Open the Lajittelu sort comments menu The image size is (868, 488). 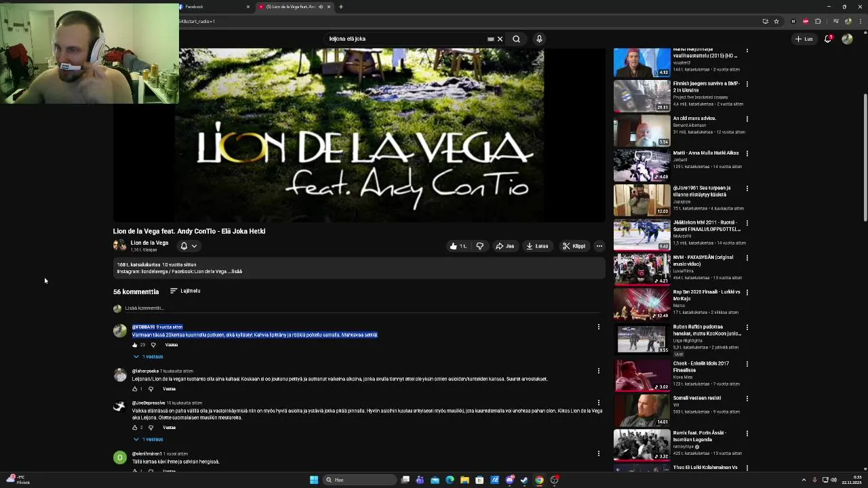[x=185, y=291]
